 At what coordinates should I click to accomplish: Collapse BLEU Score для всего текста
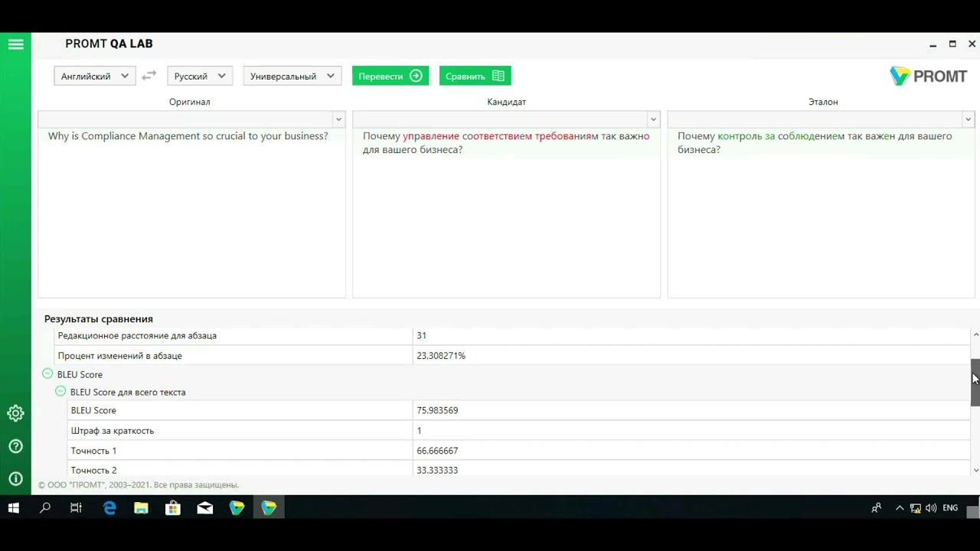point(60,391)
